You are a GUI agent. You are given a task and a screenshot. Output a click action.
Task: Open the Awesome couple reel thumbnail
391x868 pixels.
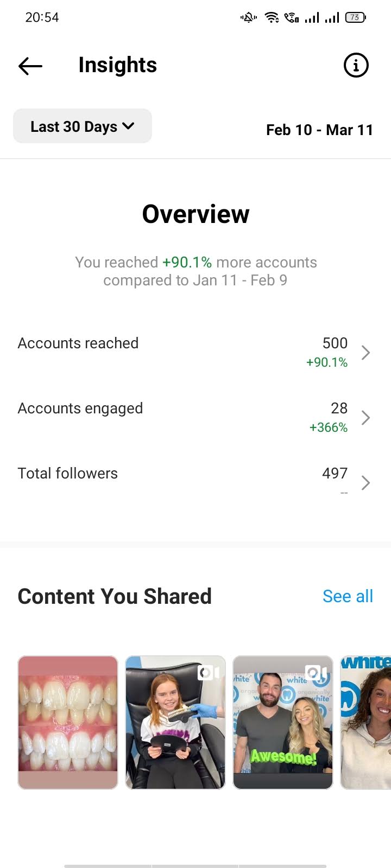(283, 723)
